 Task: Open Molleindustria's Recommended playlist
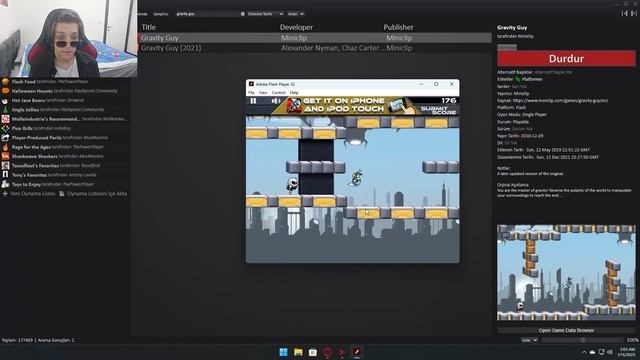pyautogui.click(x=65, y=119)
